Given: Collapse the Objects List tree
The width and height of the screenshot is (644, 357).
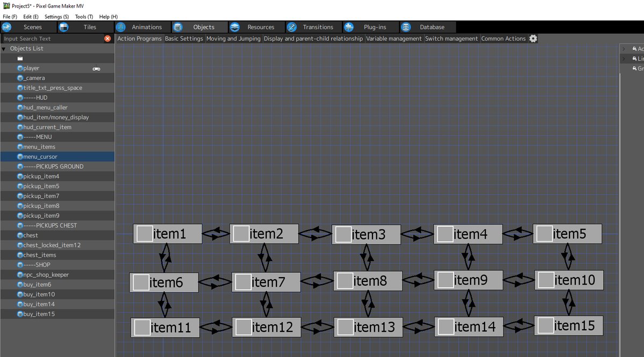Looking at the screenshot, I should (x=4, y=48).
